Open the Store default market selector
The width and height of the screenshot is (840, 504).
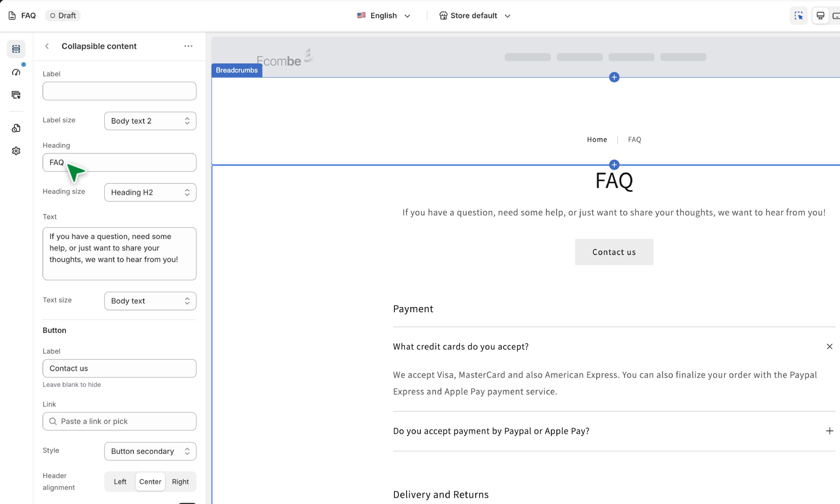pos(475,16)
